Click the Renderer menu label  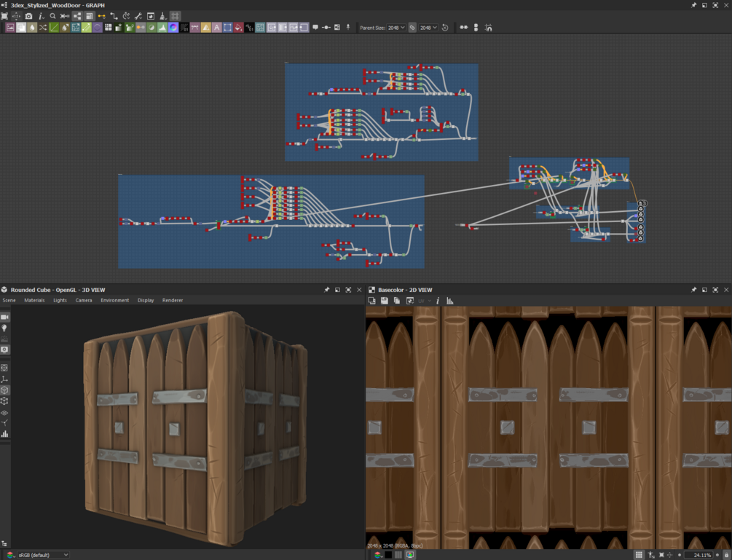point(173,300)
